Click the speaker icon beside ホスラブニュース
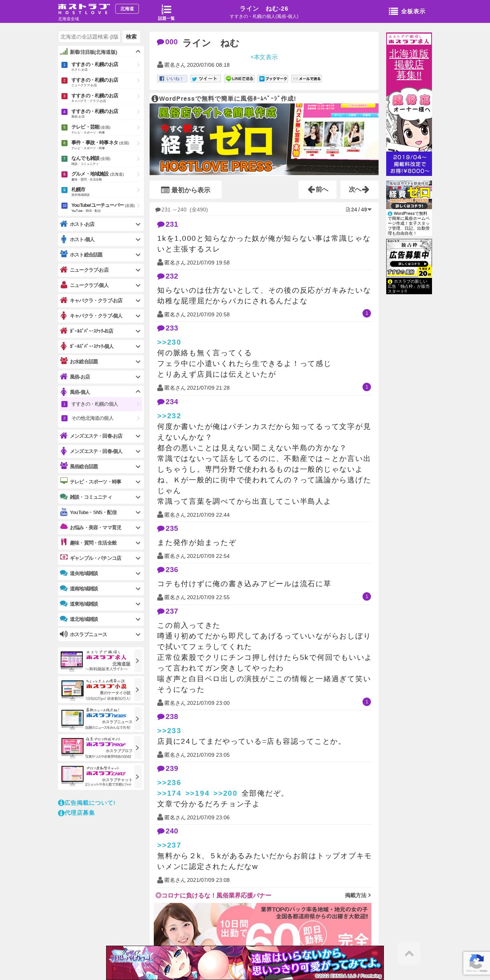Screen dimensions: 490x980 [x=64, y=634]
